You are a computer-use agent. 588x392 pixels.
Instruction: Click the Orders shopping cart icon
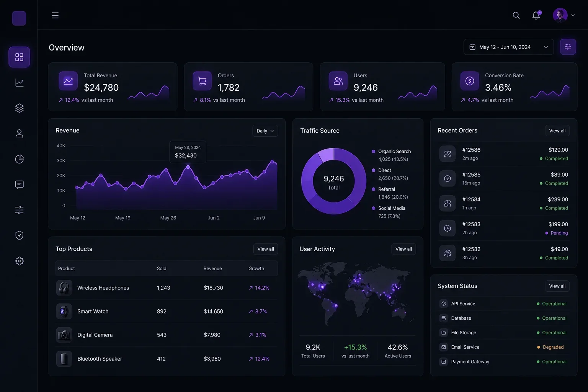202,81
